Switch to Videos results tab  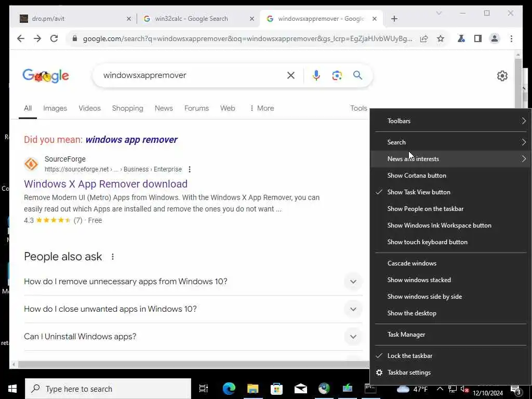tap(89, 108)
